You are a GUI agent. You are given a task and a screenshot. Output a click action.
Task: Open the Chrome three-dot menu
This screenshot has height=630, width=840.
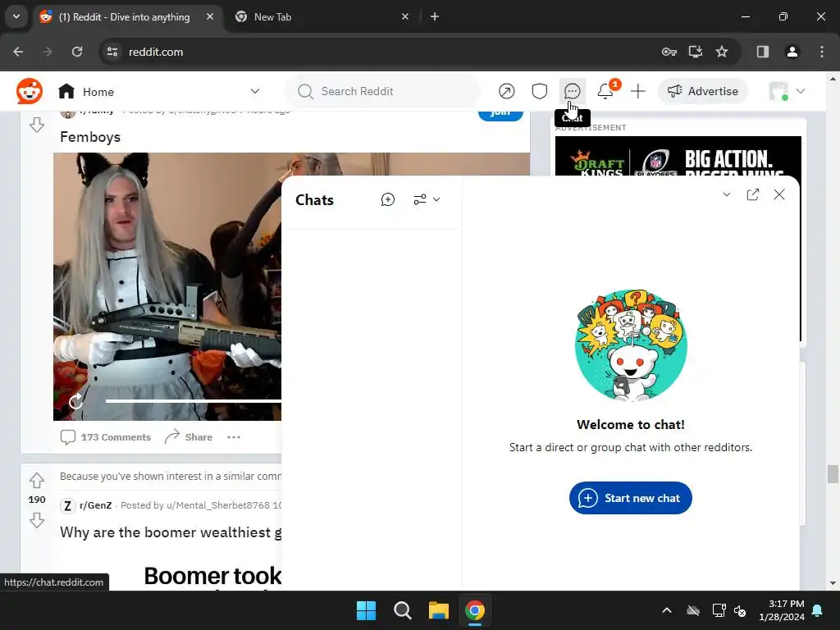click(822, 52)
